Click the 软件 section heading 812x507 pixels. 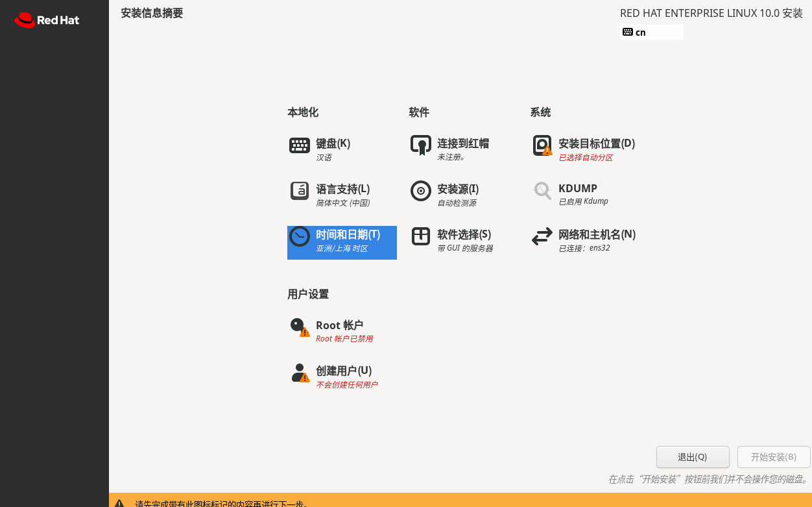point(419,112)
